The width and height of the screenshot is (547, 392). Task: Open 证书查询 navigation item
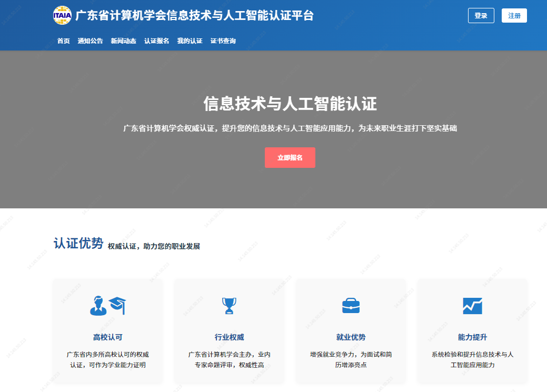(x=223, y=41)
